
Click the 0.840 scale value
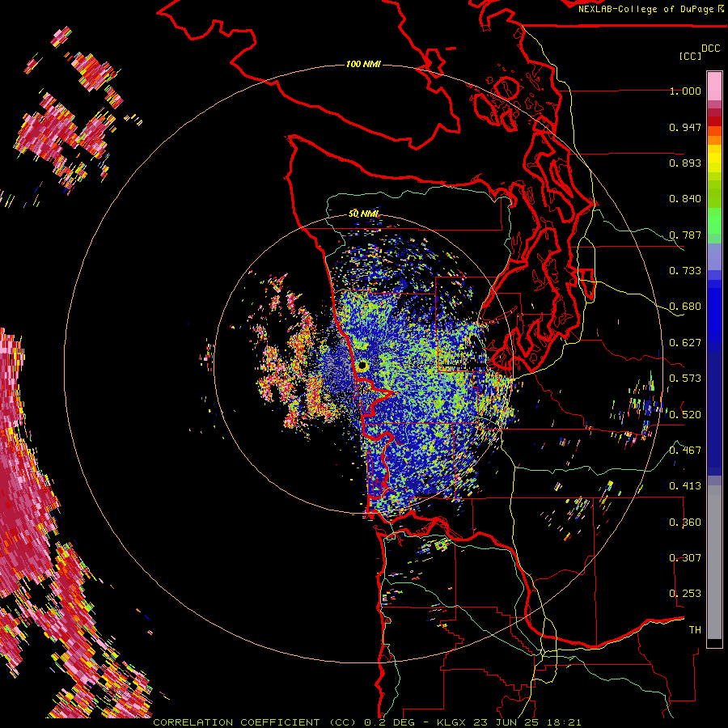(685, 199)
